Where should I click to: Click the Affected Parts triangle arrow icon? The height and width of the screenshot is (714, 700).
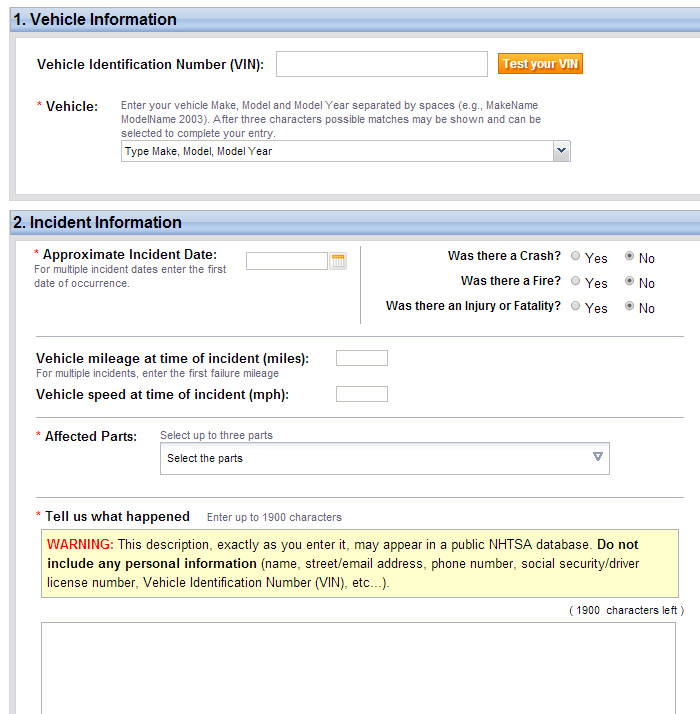[597, 457]
